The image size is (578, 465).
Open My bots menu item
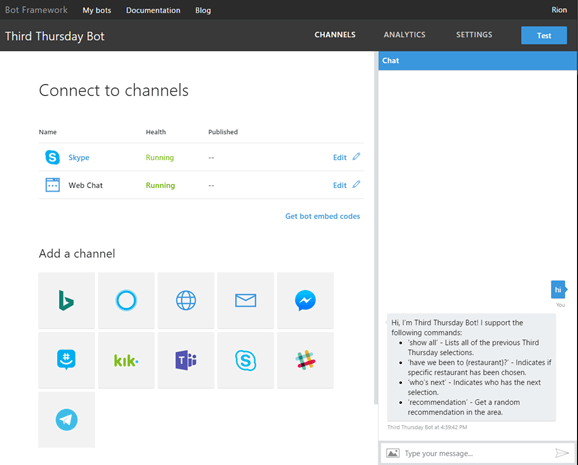[x=97, y=10]
